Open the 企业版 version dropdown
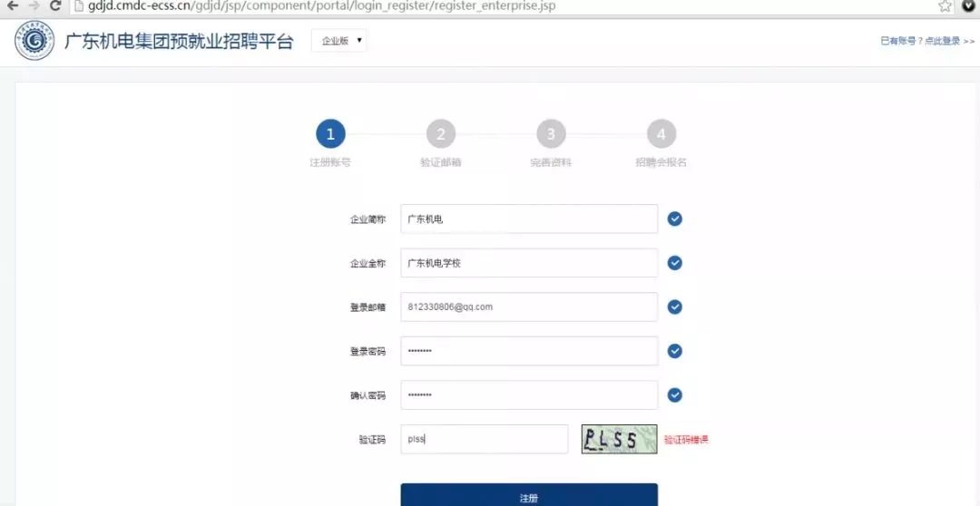This screenshot has width=980, height=506. (339, 41)
